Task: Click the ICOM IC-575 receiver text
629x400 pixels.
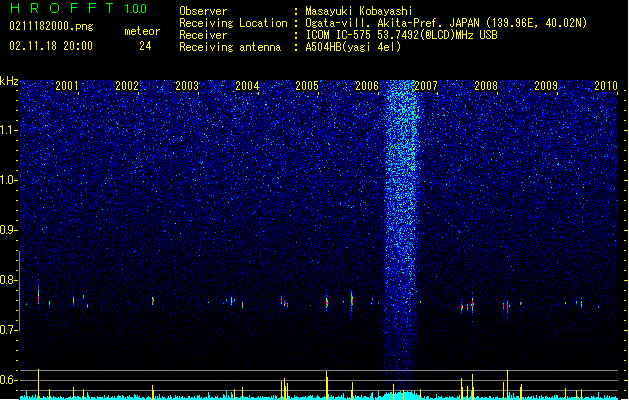Action: pos(401,35)
